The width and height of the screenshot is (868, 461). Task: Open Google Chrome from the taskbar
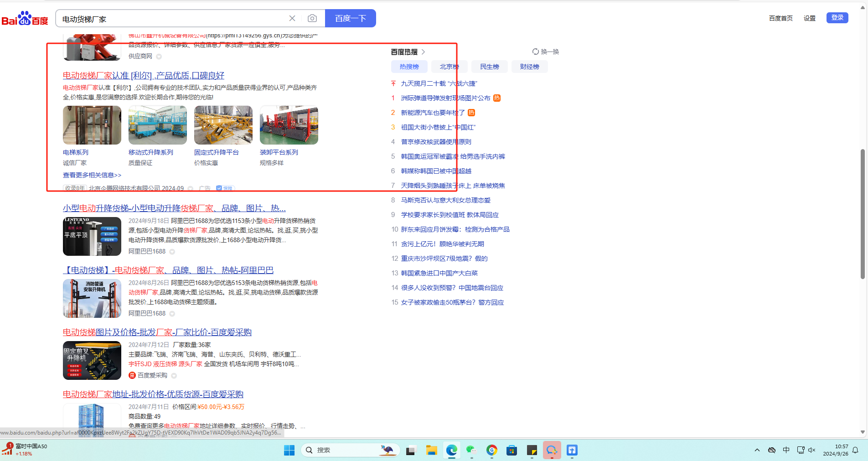click(x=491, y=450)
